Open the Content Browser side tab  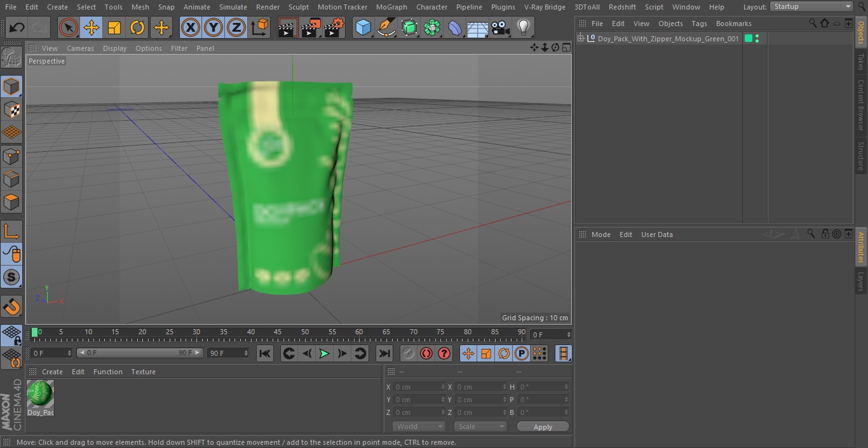(x=861, y=105)
